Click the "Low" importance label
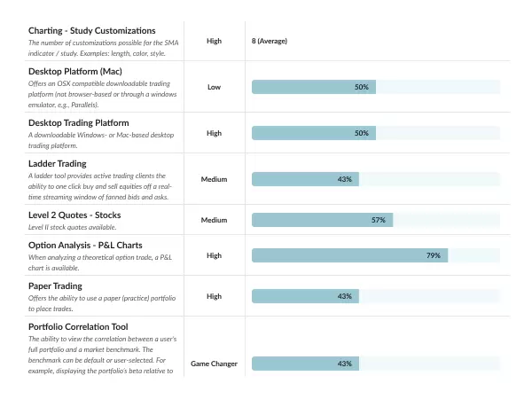 214,87
